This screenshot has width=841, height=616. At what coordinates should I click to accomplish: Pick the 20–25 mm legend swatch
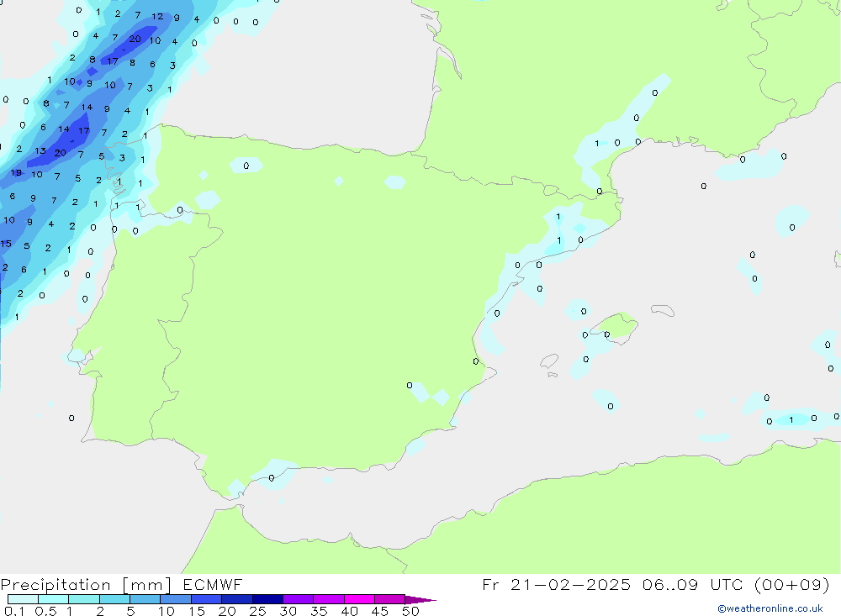point(237,599)
